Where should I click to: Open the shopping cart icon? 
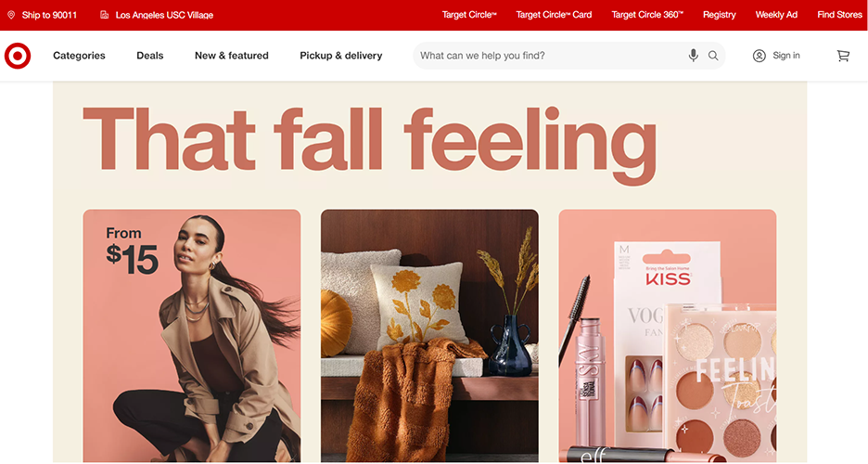click(x=843, y=56)
